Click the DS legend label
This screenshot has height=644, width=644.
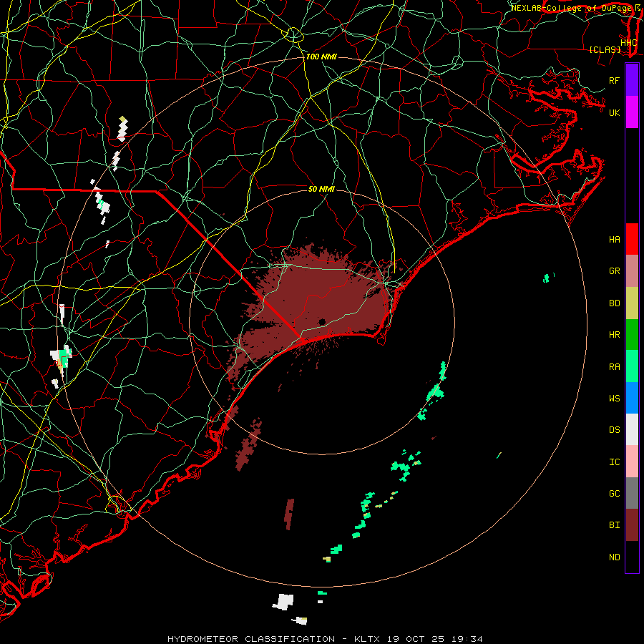pyautogui.click(x=614, y=430)
